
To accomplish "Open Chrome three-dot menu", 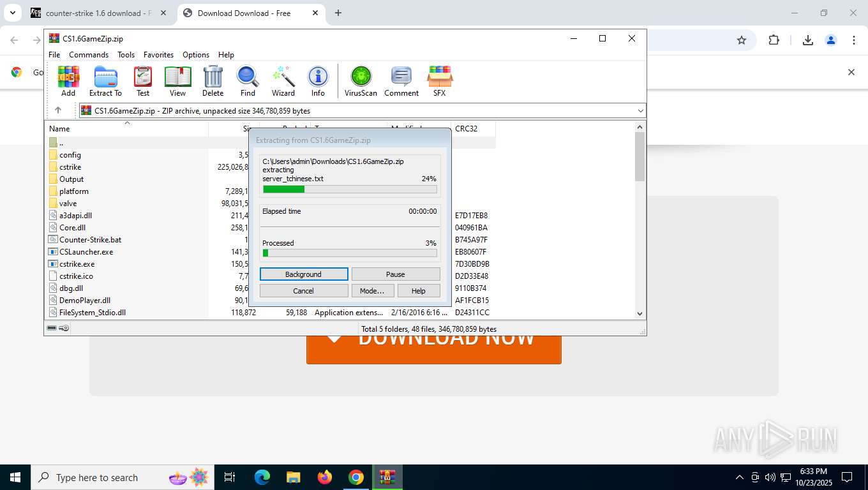I will tap(853, 40).
